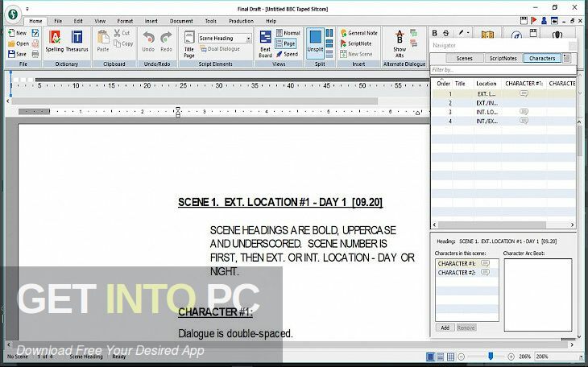
Task: Click the blue person icon at top right
Action: [544, 21]
